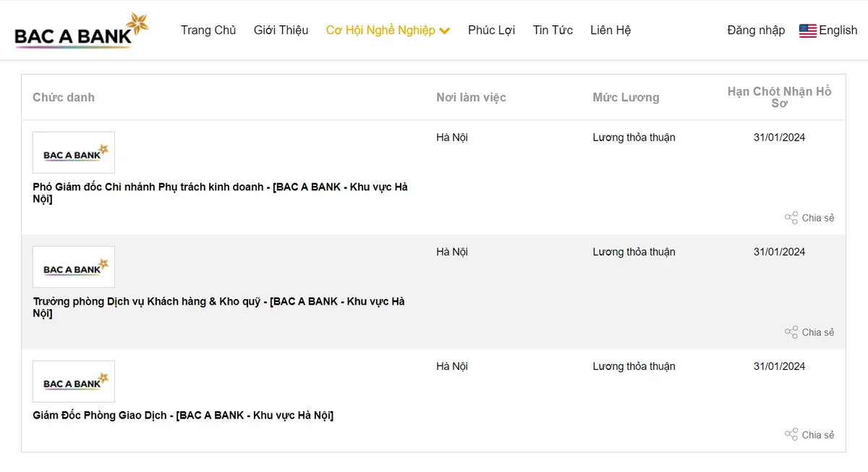Open logo thumbnail of Phó Giám đốc Chi nhánh job

74,153
